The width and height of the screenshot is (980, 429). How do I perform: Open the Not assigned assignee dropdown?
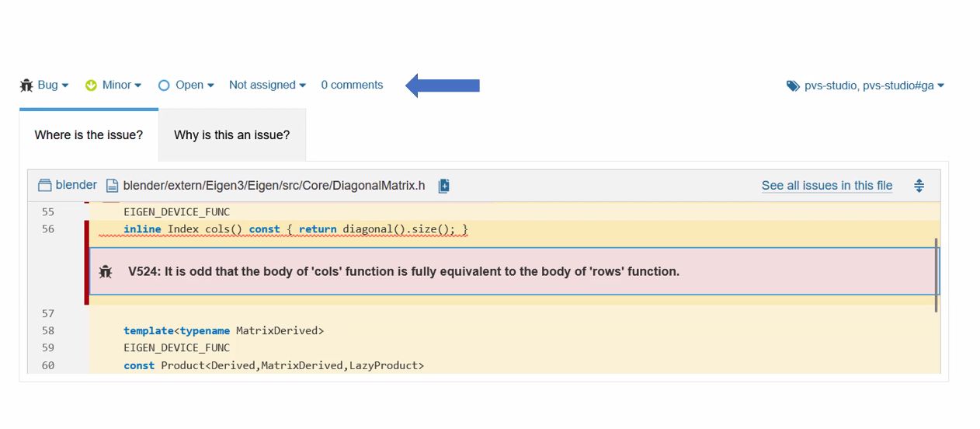(x=267, y=85)
